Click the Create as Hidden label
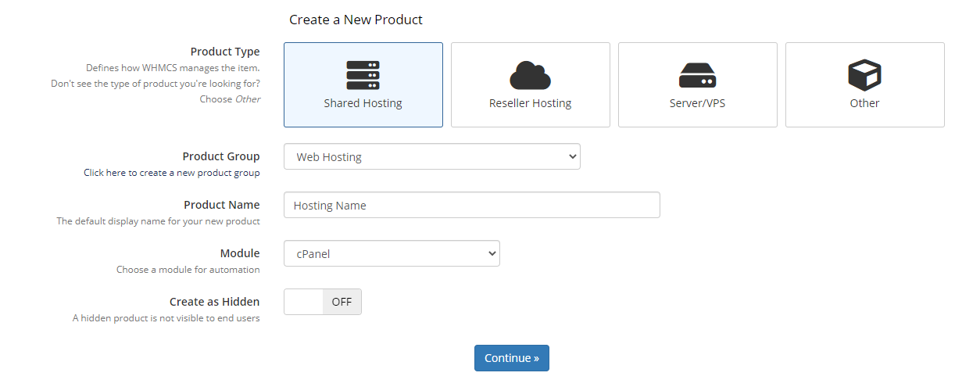This screenshot has width=980, height=387. coord(215,302)
